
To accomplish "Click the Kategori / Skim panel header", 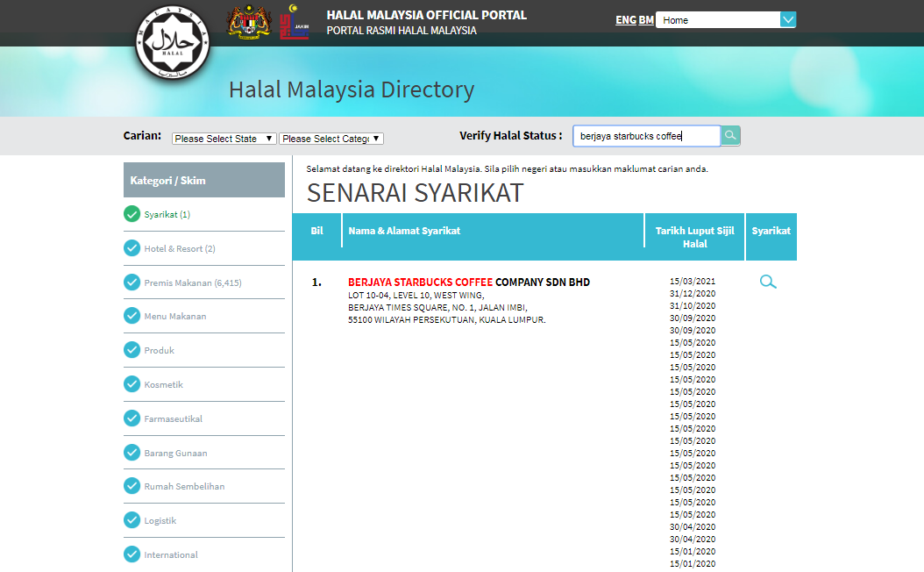I will (x=204, y=181).
